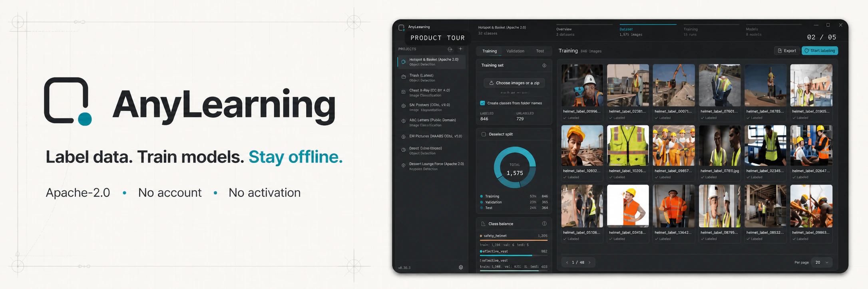Click icon of ABC Letters project
The height and width of the screenshot is (289, 868).
pos(403,121)
